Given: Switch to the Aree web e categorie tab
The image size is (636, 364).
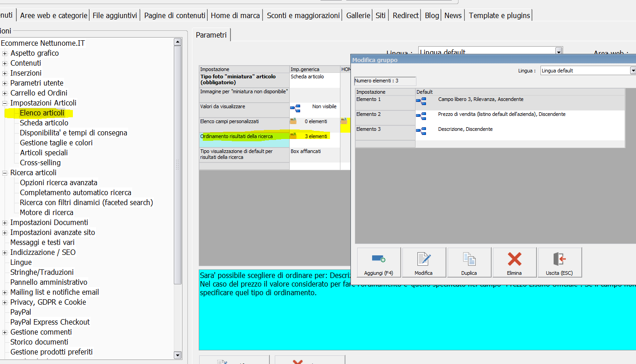Looking at the screenshot, I should pos(53,15).
